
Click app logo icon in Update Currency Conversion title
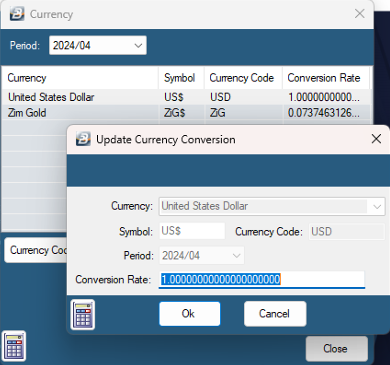(83, 139)
